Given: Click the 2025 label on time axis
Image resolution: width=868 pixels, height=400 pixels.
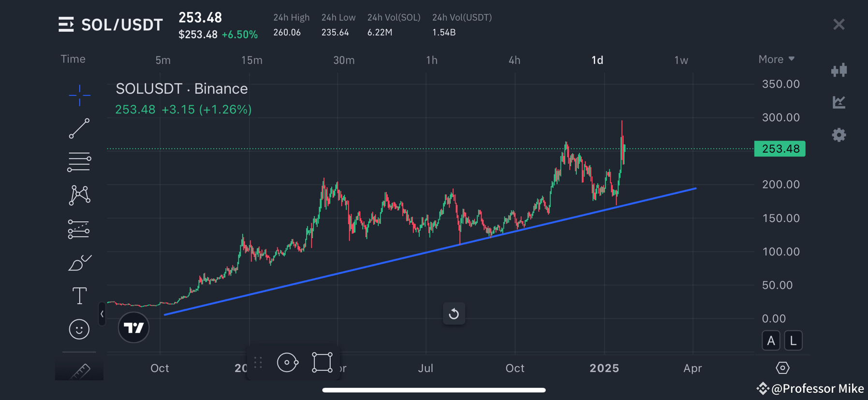Looking at the screenshot, I should coord(604,368).
